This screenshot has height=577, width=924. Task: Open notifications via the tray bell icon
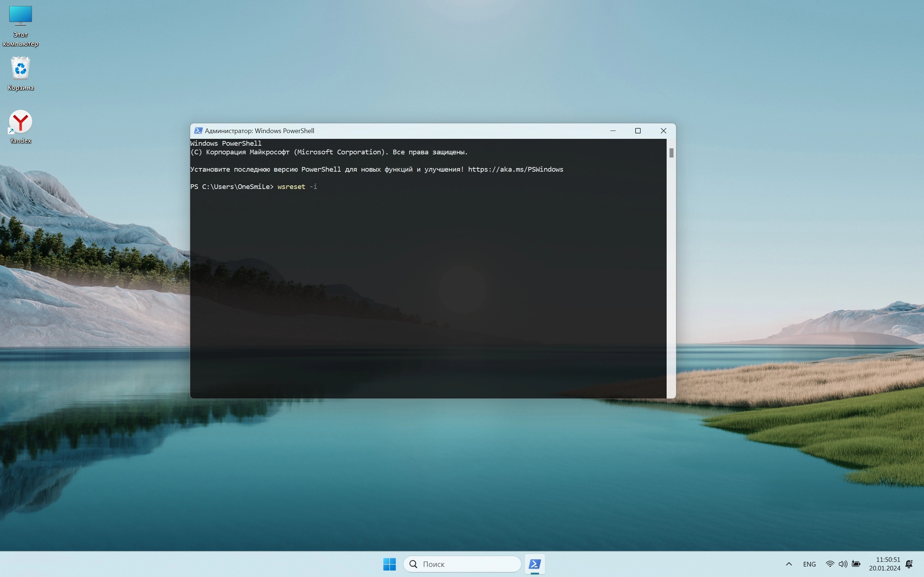[x=910, y=564]
